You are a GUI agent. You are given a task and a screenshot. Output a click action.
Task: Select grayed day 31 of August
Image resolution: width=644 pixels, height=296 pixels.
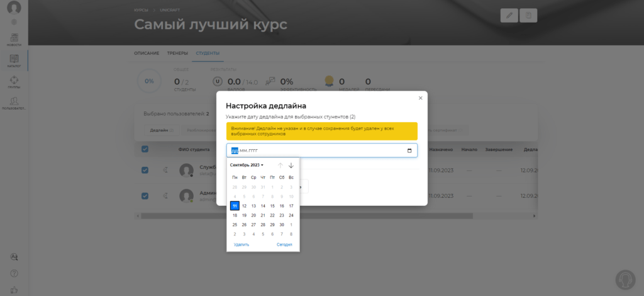click(263, 187)
